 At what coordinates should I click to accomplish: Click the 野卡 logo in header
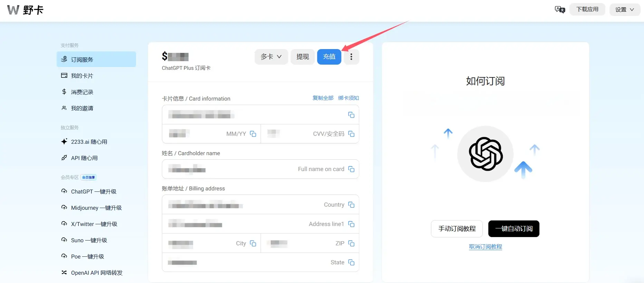click(x=25, y=10)
